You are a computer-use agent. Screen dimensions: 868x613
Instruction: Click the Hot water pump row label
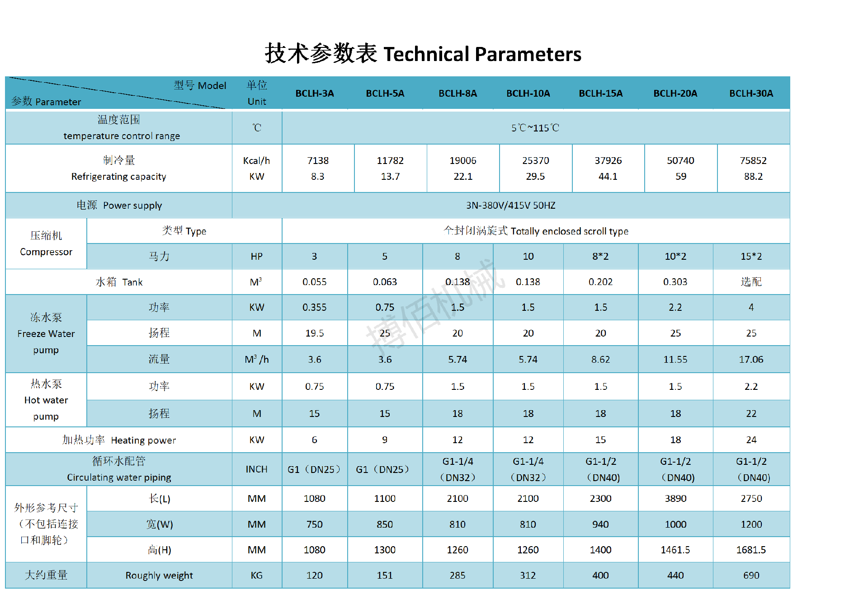point(46,400)
